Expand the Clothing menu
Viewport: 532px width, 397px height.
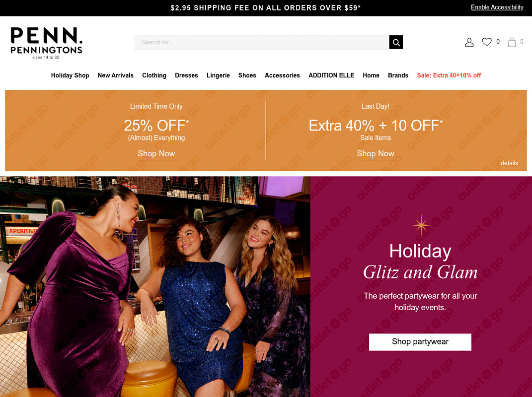[154, 75]
